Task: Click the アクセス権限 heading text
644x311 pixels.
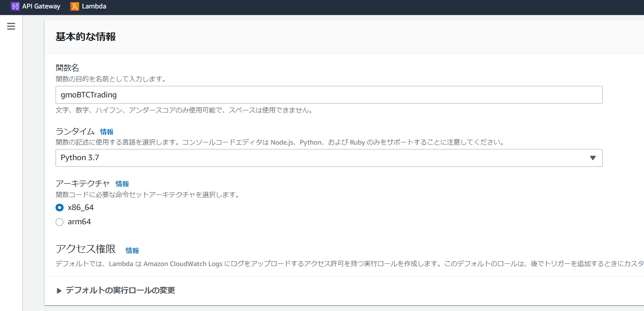Action: 86,249
